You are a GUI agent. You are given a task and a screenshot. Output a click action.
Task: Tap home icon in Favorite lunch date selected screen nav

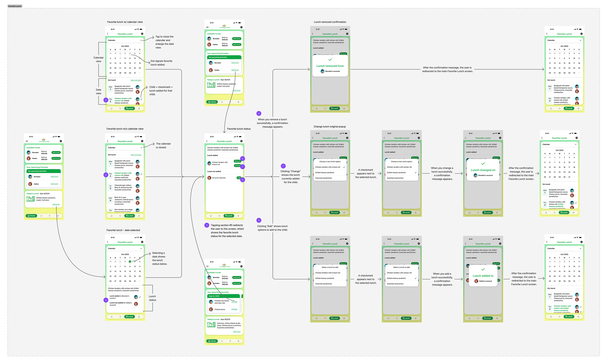111,316
